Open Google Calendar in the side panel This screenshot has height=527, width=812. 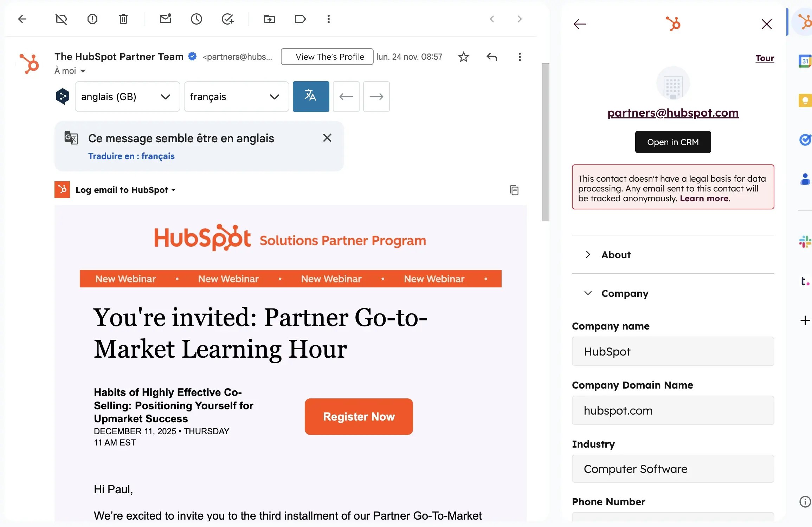(805, 61)
